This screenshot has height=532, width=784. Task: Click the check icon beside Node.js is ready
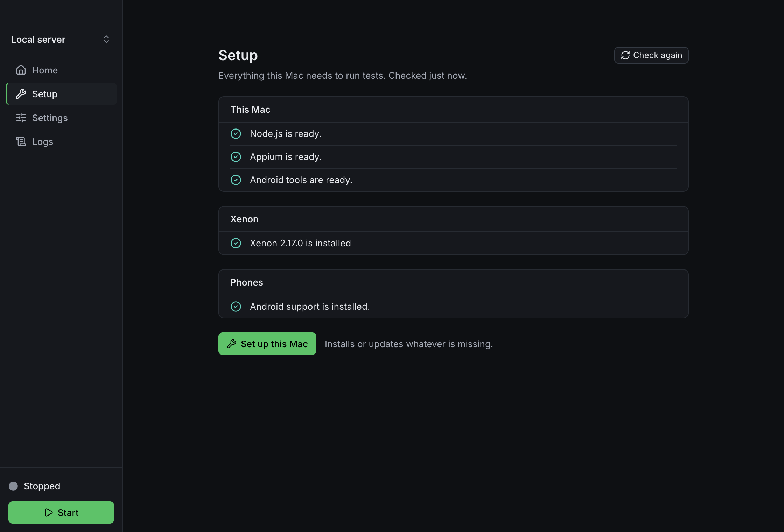pos(236,134)
